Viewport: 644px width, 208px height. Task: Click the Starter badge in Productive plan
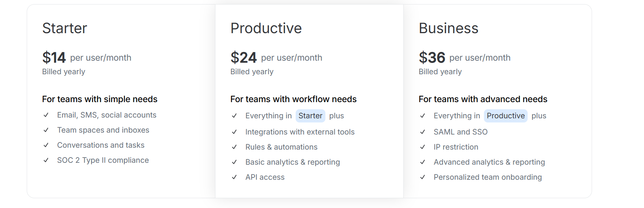pyautogui.click(x=310, y=116)
